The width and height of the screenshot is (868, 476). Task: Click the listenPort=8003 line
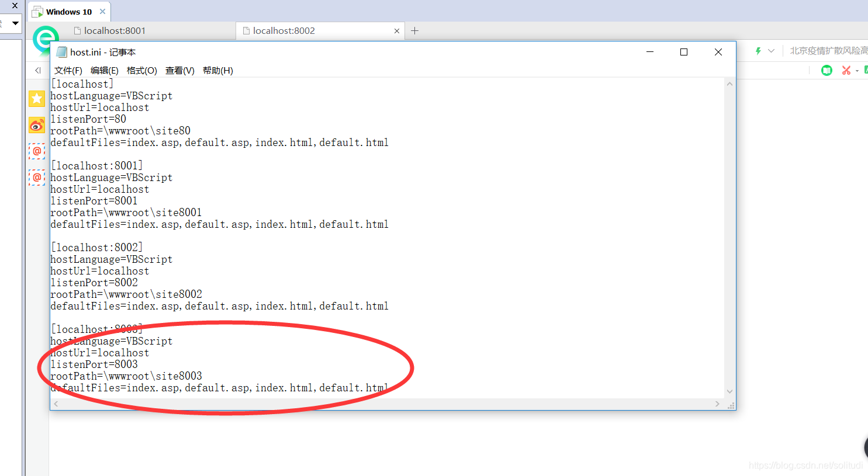[x=94, y=364]
